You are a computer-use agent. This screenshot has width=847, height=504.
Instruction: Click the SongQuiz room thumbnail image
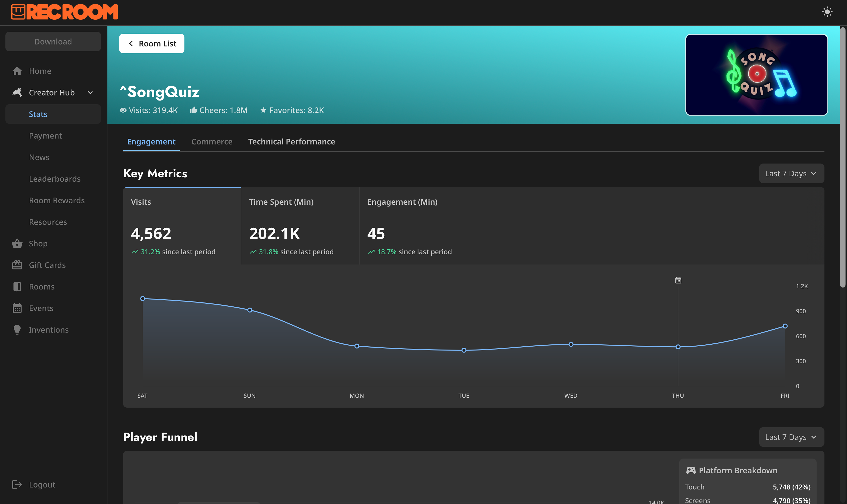[x=757, y=75]
